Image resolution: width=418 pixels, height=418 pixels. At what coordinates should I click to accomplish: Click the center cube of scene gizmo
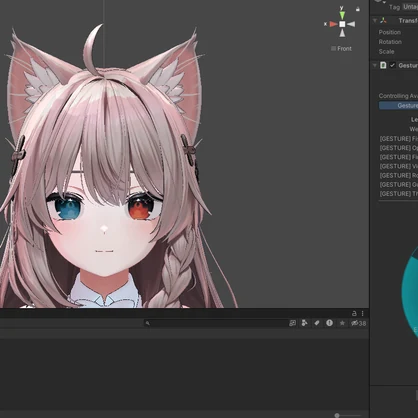coord(342,24)
